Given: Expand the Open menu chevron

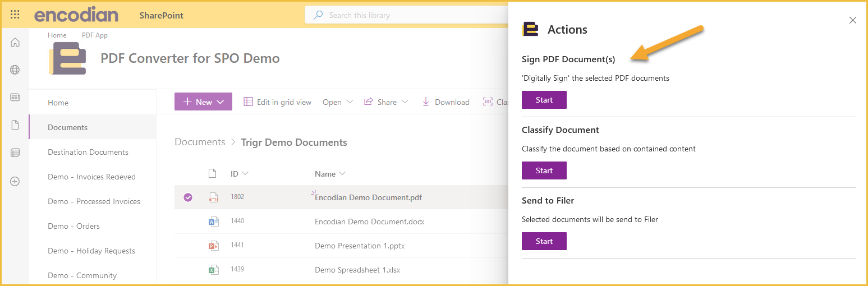Looking at the screenshot, I should tap(350, 102).
